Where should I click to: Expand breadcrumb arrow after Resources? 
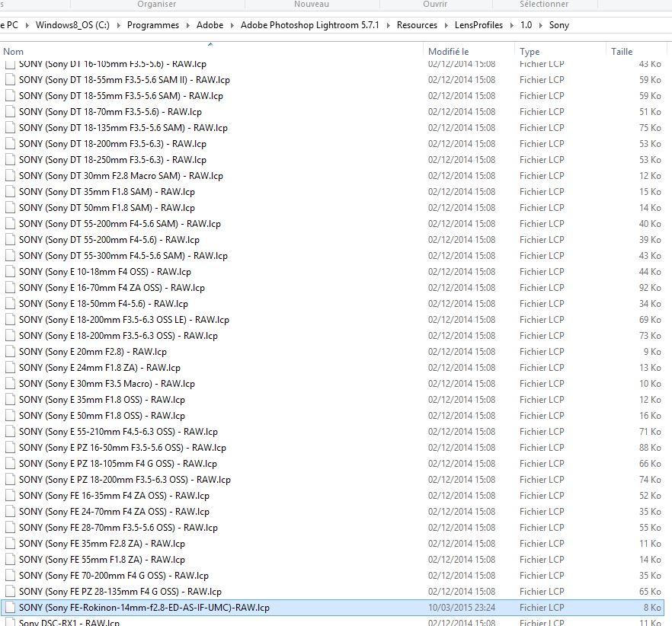[446, 25]
